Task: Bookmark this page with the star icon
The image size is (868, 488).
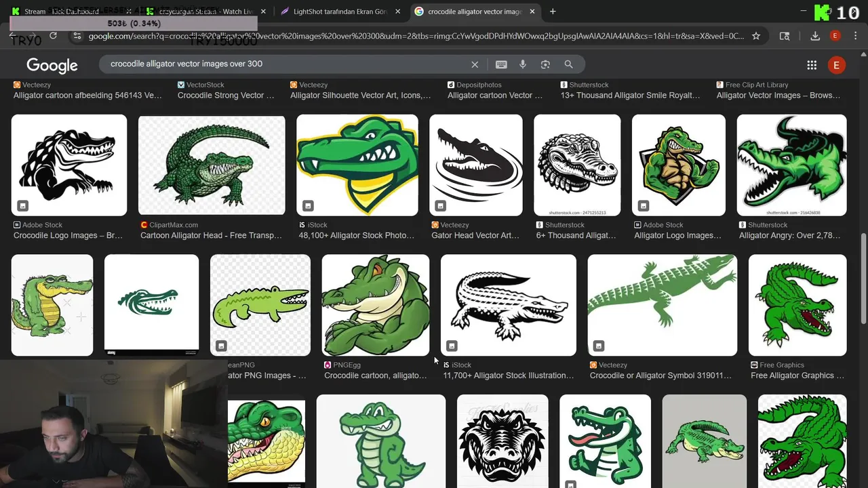Action: point(756,36)
